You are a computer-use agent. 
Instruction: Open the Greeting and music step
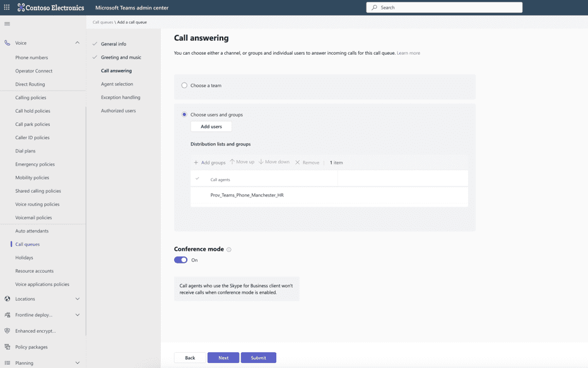point(121,57)
